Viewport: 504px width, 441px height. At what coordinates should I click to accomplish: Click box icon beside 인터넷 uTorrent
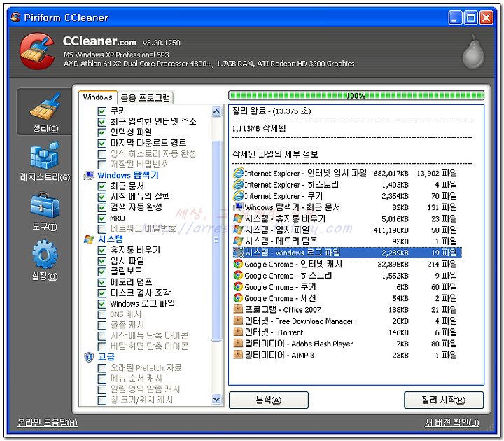point(238,332)
